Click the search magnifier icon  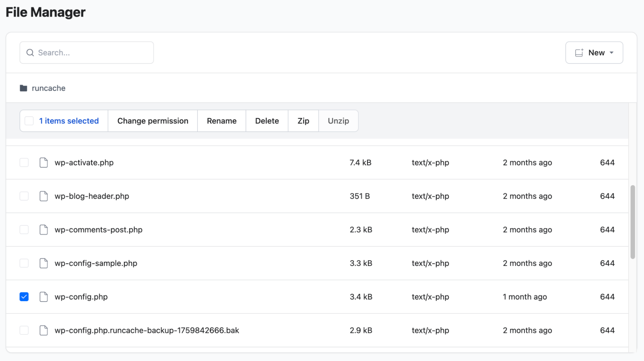click(x=30, y=52)
